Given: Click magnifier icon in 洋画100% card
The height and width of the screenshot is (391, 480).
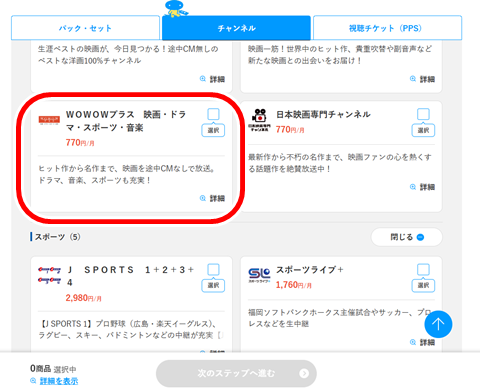Looking at the screenshot, I should pyautogui.click(x=203, y=79).
